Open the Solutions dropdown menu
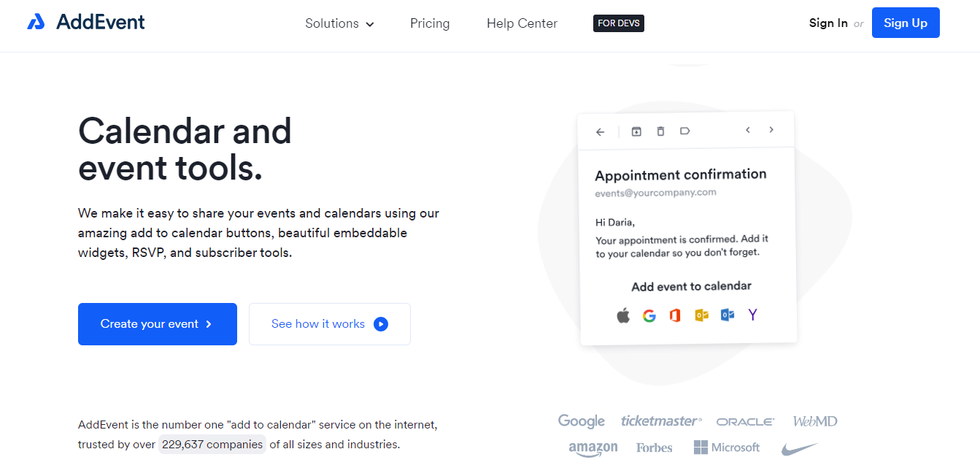980x476 pixels. (x=339, y=23)
